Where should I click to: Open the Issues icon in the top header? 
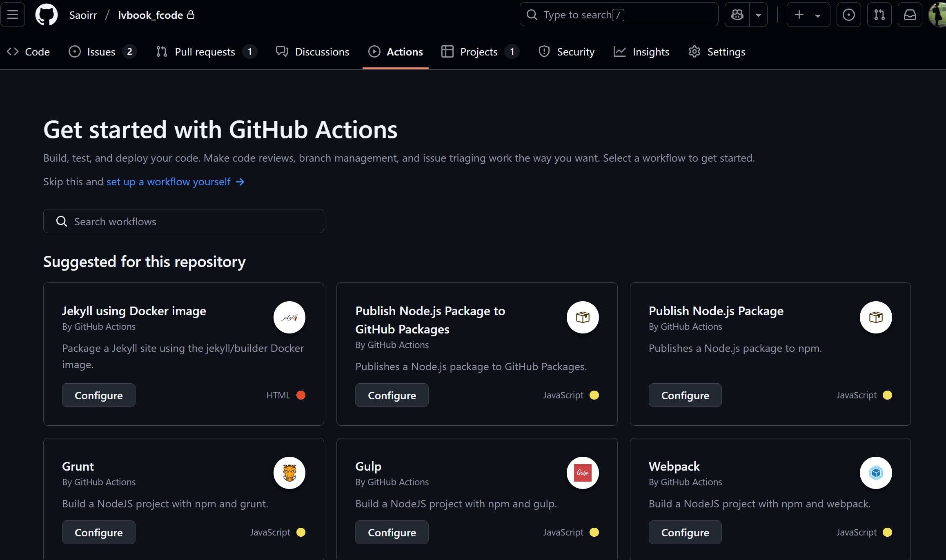click(848, 15)
